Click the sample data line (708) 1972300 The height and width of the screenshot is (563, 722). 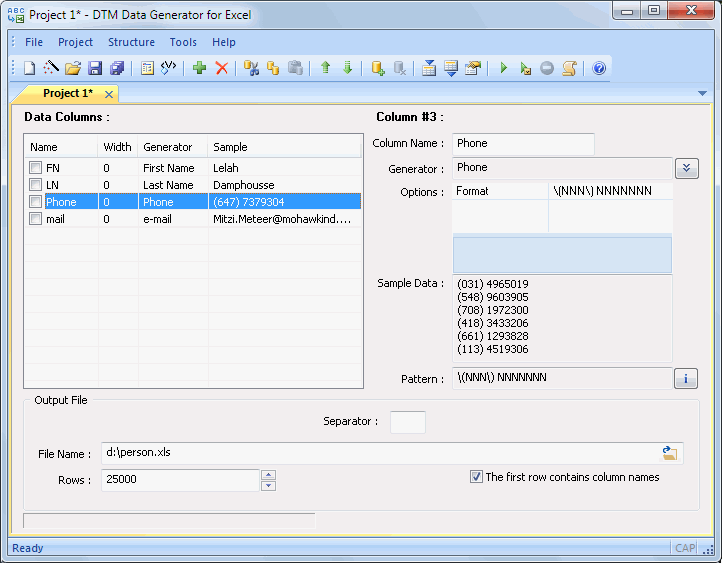pos(493,310)
